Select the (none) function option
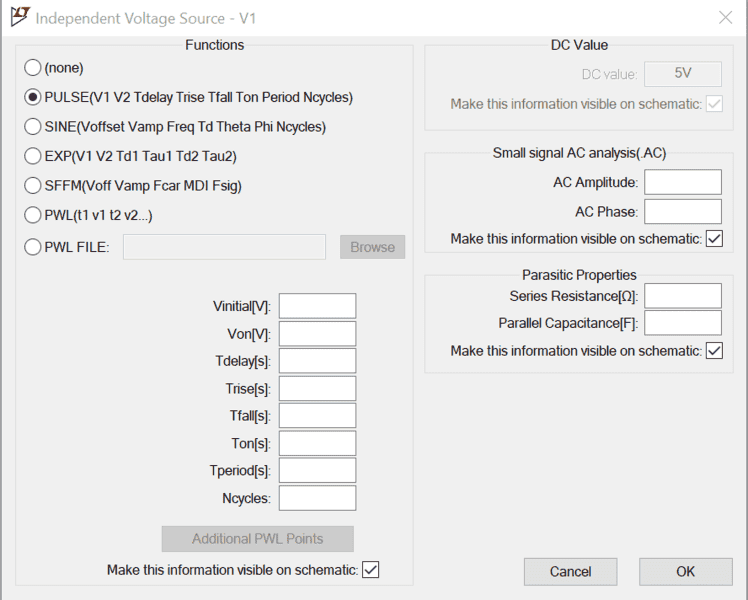This screenshot has height=600, width=748. tap(33, 68)
